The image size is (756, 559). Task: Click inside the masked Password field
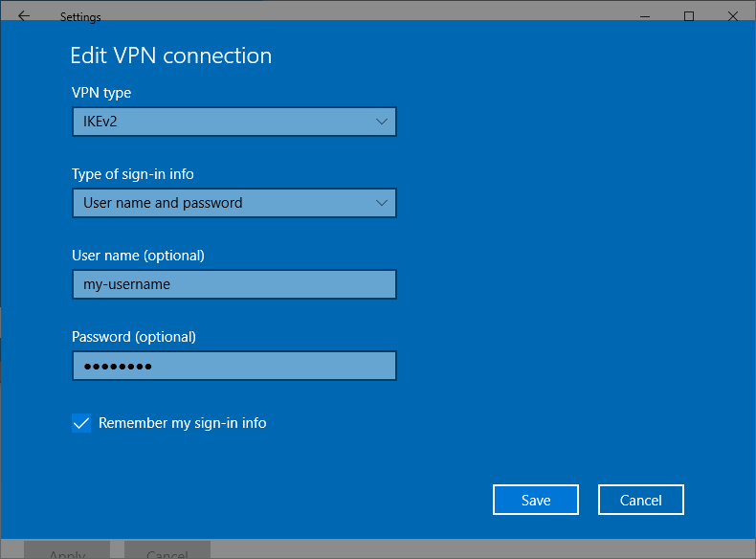click(233, 366)
